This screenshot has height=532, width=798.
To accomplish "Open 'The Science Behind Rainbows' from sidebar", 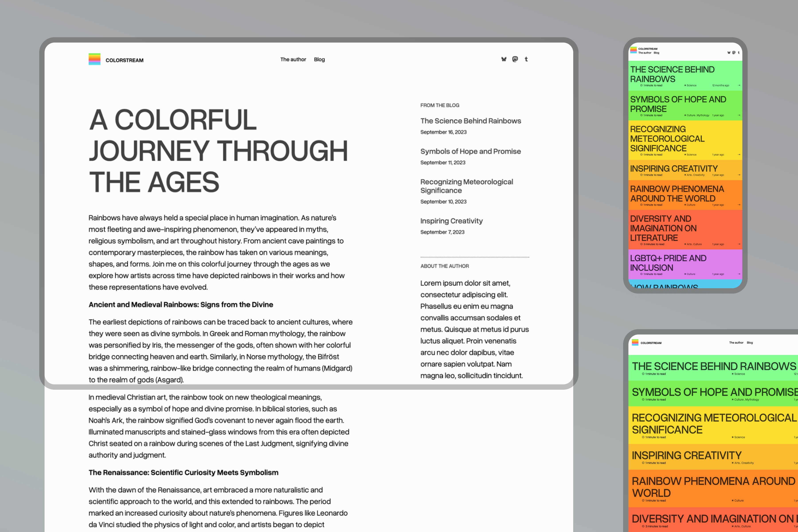I will coord(471,121).
